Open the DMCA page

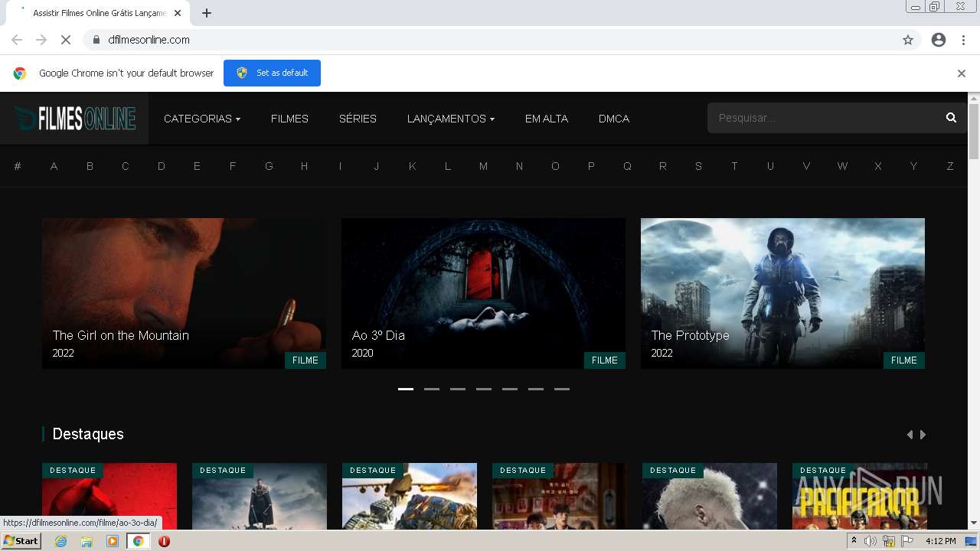pos(614,119)
